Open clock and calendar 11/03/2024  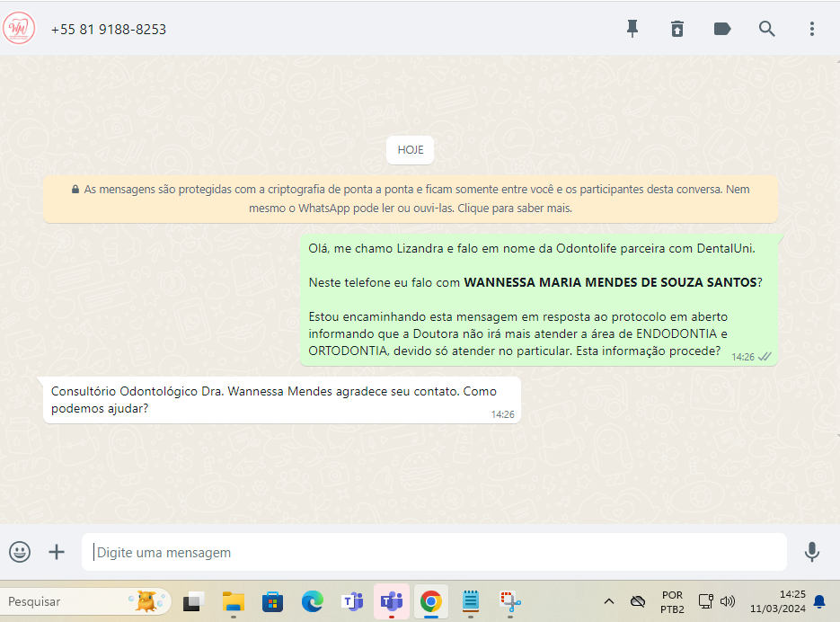(x=778, y=601)
